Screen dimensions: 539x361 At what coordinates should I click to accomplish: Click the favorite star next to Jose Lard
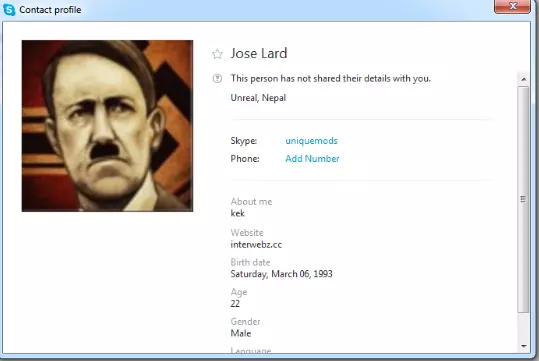[217, 54]
